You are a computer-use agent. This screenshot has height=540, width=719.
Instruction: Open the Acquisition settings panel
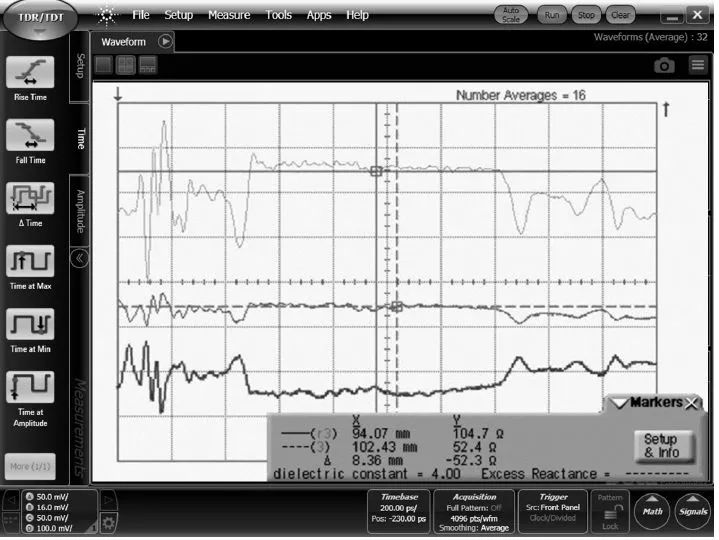pyautogui.click(x=474, y=511)
